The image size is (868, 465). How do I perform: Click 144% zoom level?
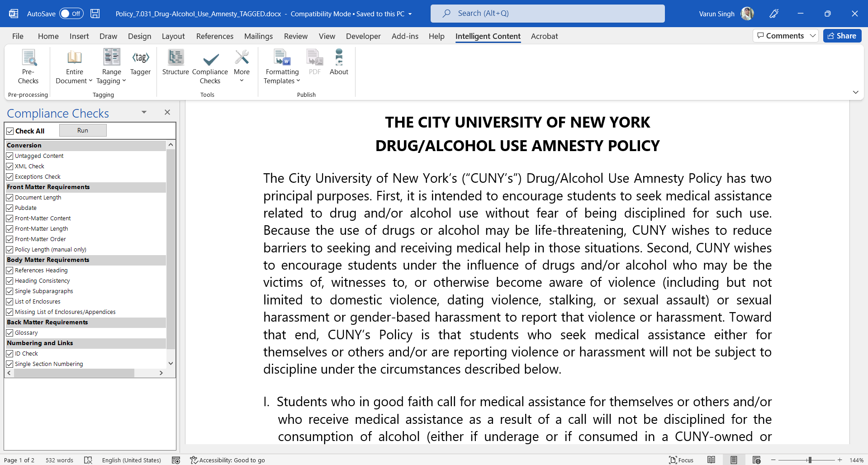pyautogui.click(x=856, y=460)
